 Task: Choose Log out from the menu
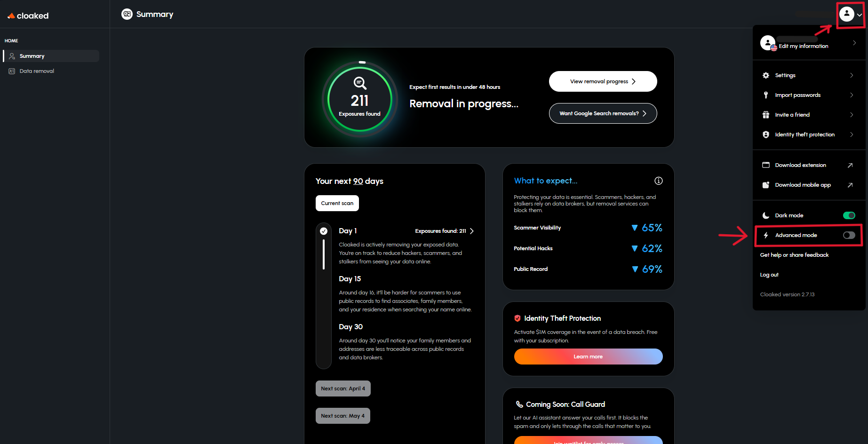pyautogui.click(x=769, y=275)
